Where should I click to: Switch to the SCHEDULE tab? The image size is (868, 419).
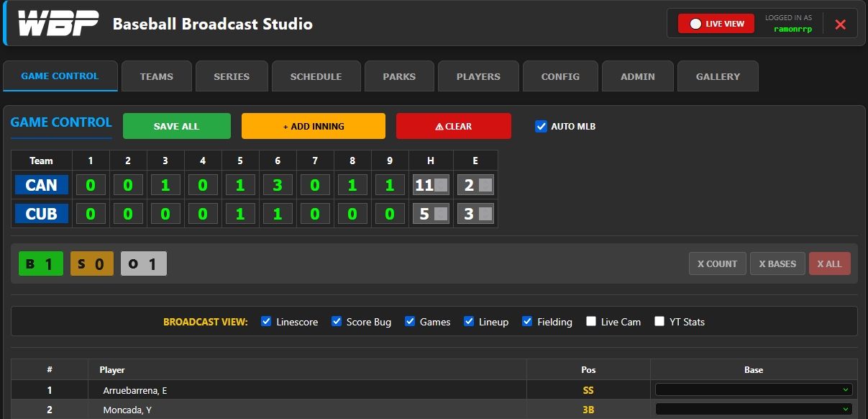[316, 76]
